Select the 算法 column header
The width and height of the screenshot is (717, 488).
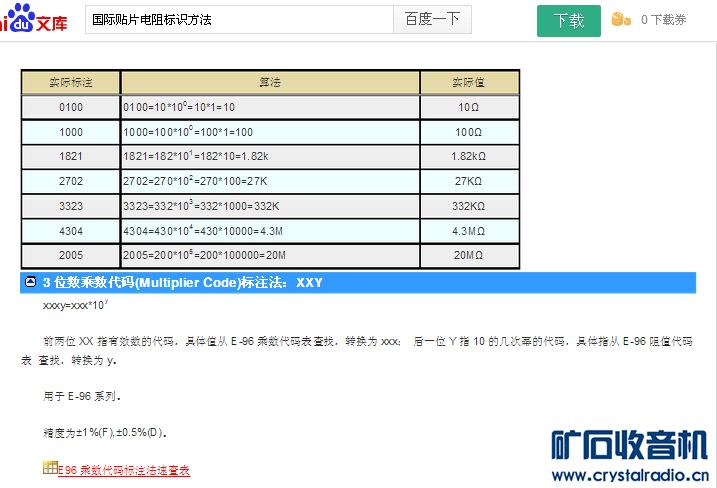tap(270, 82)
